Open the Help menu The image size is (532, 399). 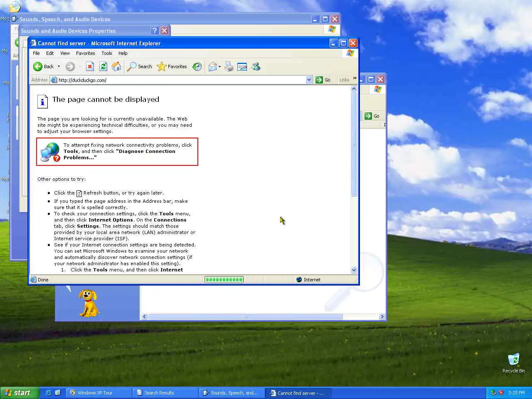[123, 53]
